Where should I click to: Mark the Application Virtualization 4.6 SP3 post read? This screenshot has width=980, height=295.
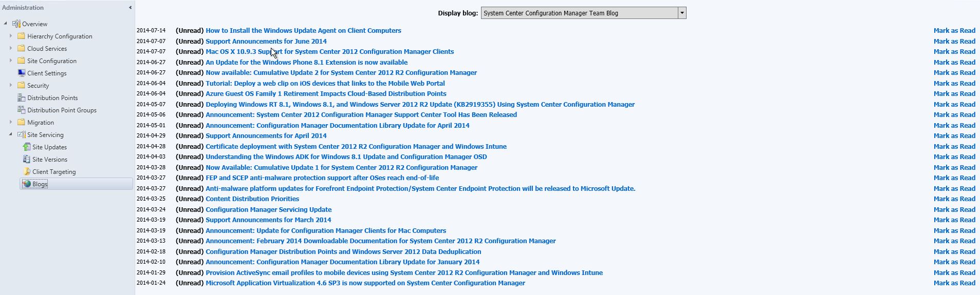point(954,283)
